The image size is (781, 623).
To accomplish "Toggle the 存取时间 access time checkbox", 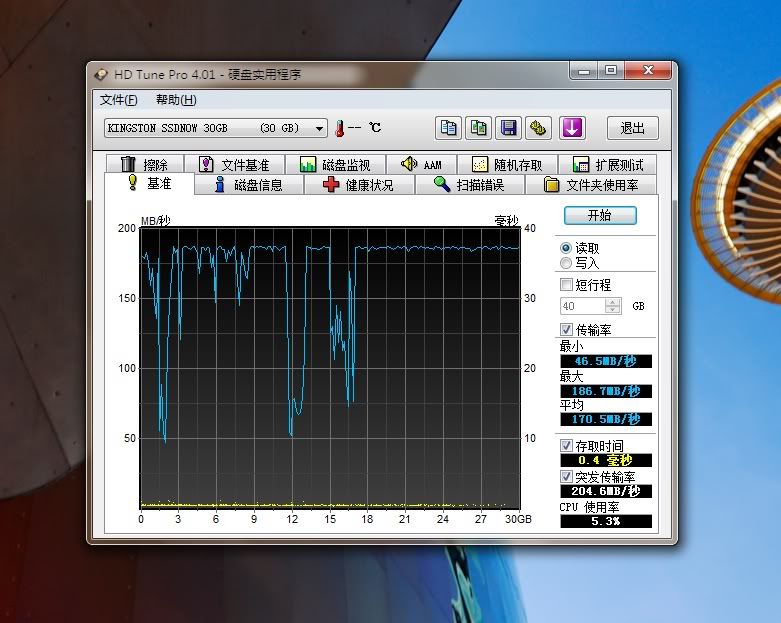I will point(567,445).
